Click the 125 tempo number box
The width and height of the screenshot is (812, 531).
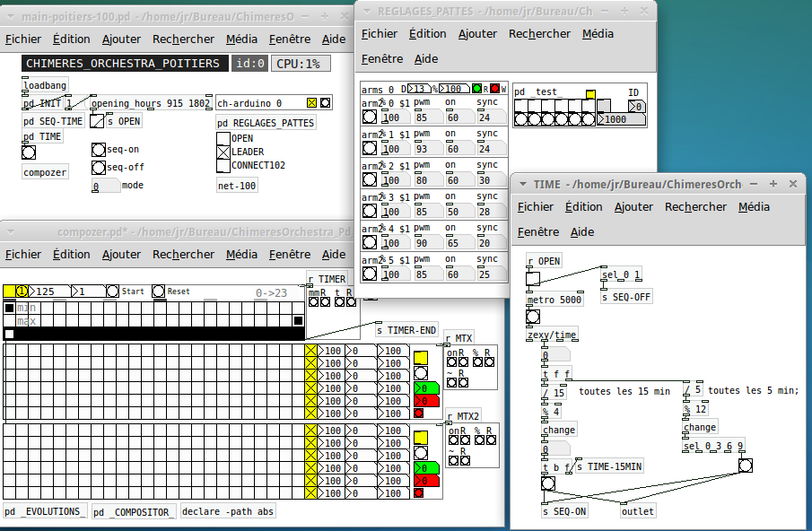(49, 292)
